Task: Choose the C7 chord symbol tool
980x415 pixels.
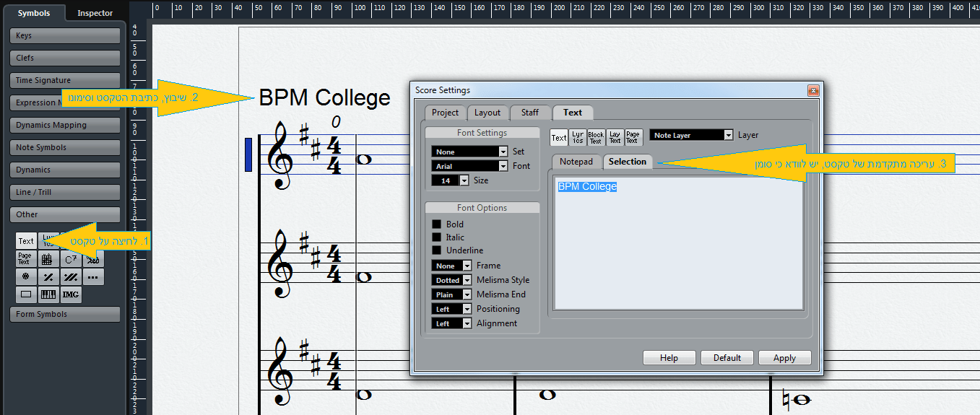Action: [x=71, y=258]
